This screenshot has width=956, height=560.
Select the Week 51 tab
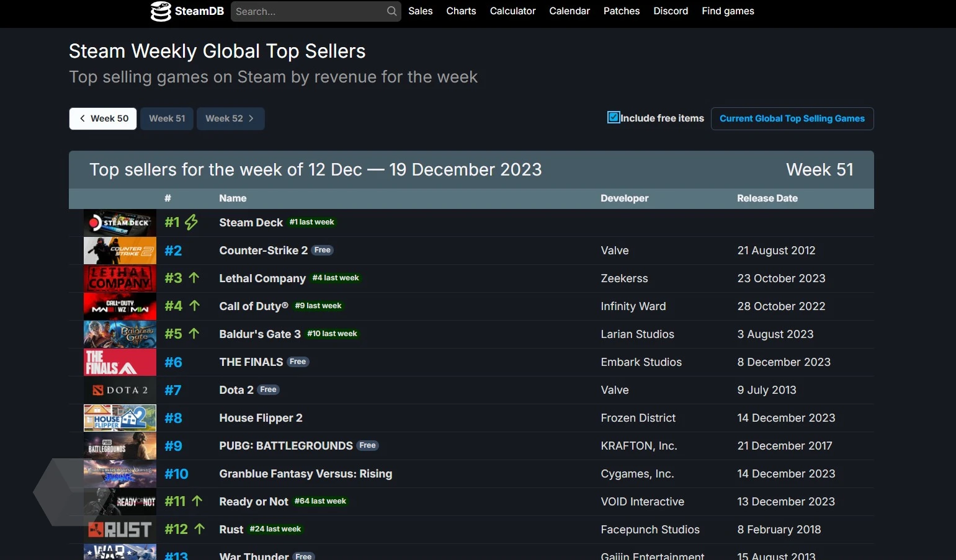(x=167, y=118)
